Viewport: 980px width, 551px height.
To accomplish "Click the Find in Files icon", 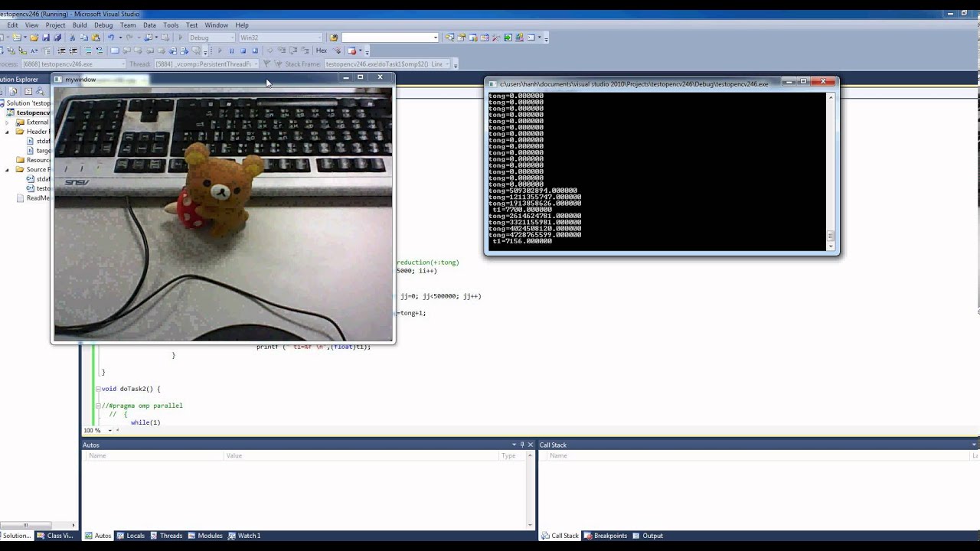I will (333, 37).
